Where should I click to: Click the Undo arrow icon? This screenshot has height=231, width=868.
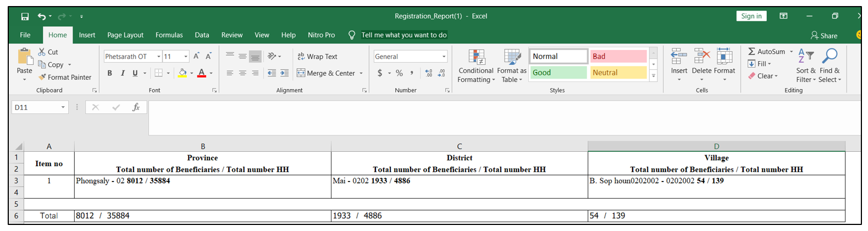click(42, 16)
